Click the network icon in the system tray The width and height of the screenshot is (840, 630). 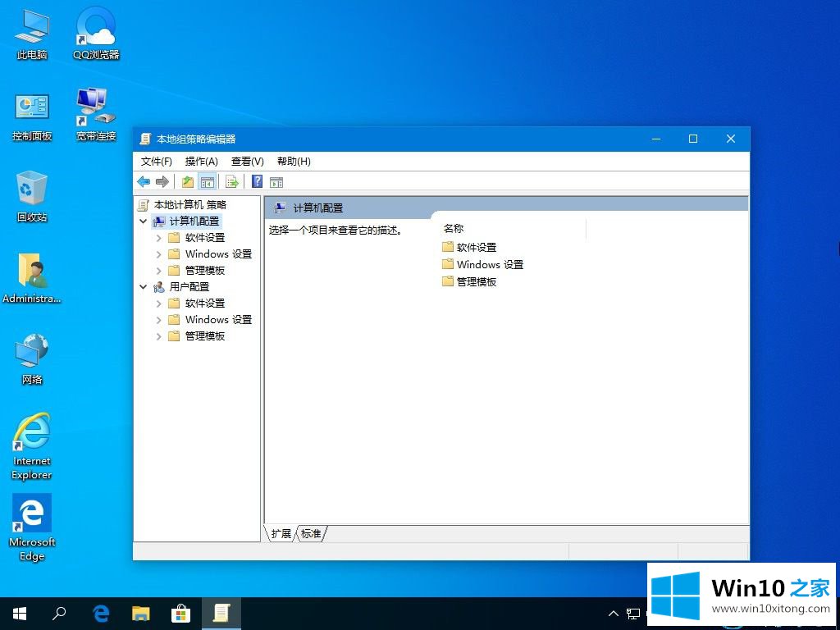(x=634, y=614)
